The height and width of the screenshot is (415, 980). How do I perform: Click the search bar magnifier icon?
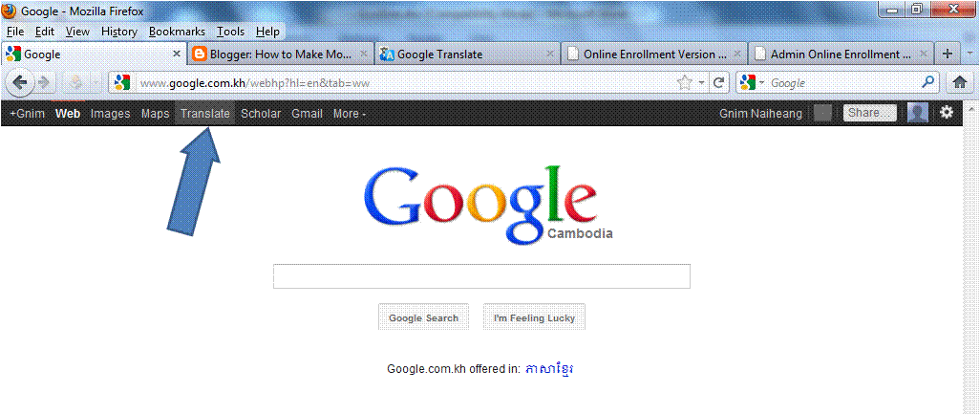click(x=928, y=82)
